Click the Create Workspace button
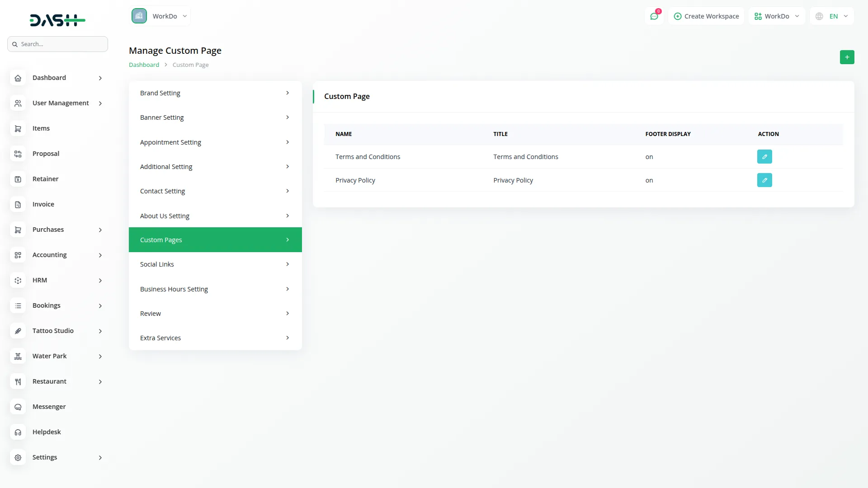Viewport: 868px width, 488px height. tap(706, 16)
